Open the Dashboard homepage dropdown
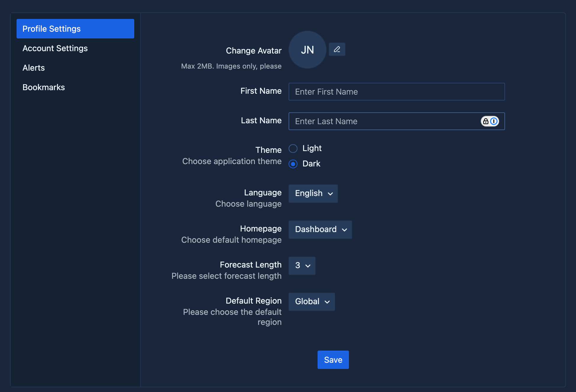 320,230
